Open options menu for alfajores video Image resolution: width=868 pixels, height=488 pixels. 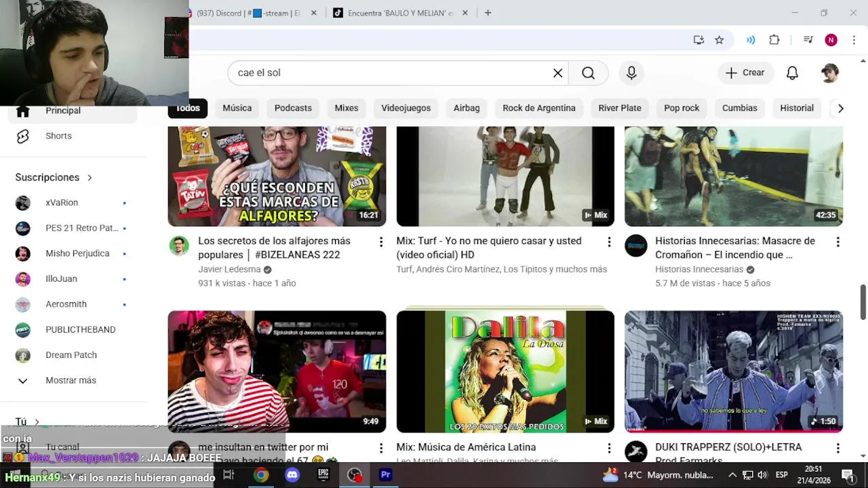[381, 242]
